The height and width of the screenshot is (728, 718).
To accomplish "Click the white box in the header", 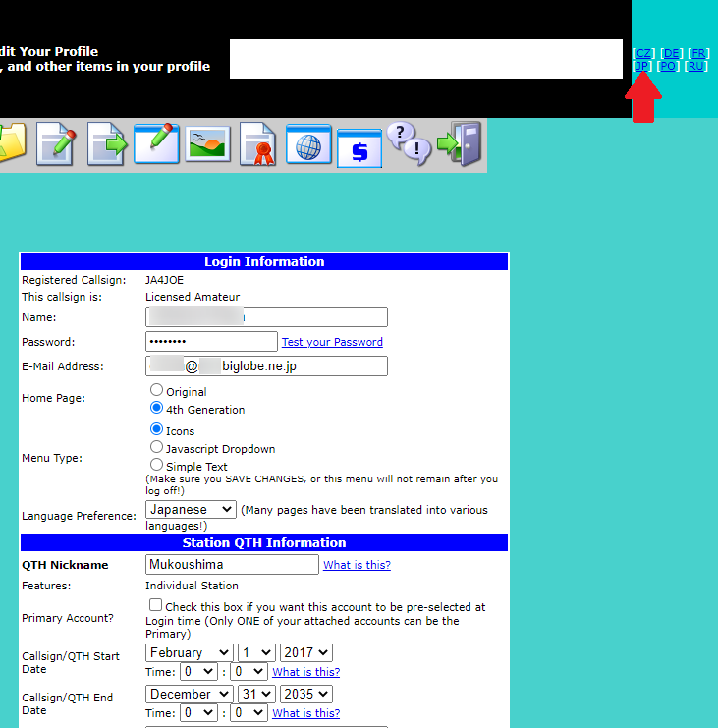I will (x=426, y=59).
